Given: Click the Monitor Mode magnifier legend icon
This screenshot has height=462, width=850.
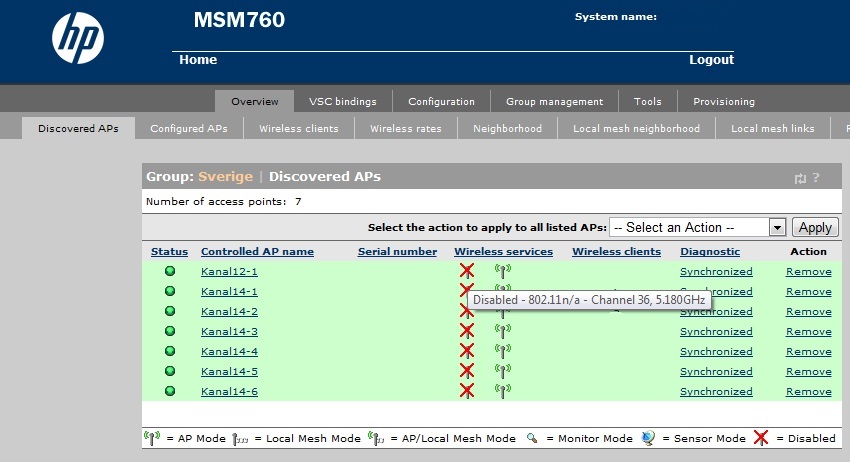Looking at the screenshot, I should pyautogui.click(x=532, y=438).
